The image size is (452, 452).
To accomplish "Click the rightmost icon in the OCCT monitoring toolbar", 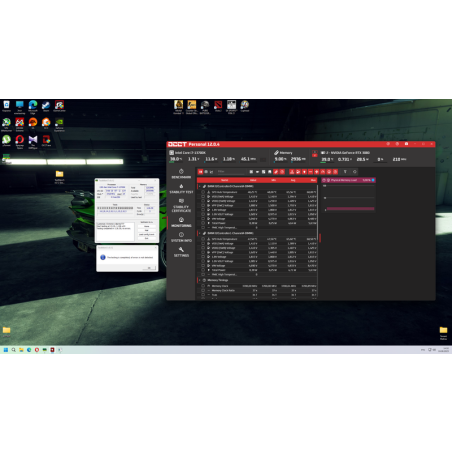I will tap(355, 172).
